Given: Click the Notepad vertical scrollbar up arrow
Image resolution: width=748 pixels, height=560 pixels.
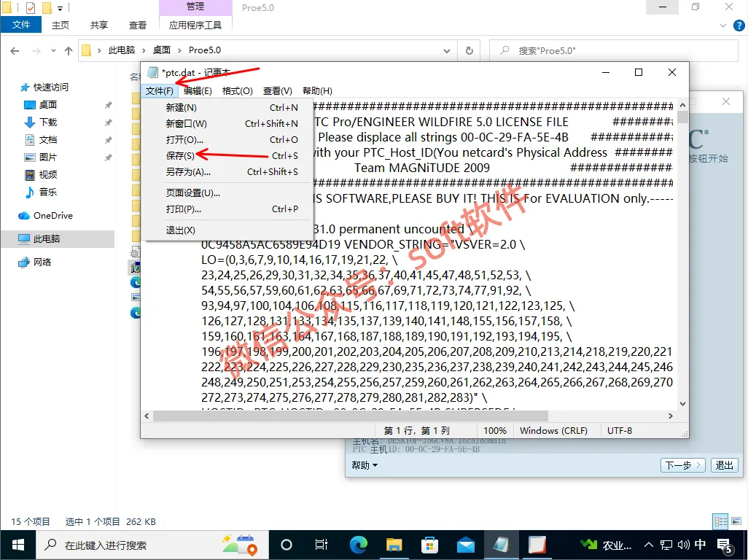Looking at the screenshot, I should [682, 104].
